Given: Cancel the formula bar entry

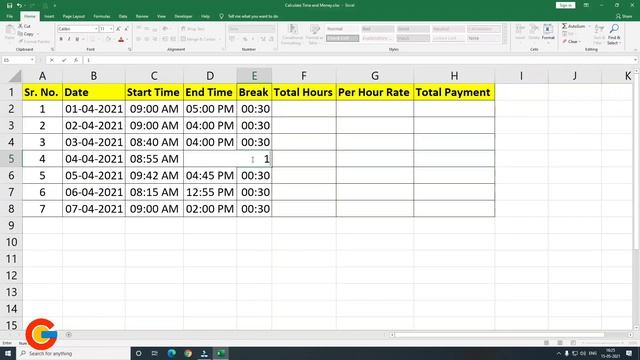Looking at the screenshot, I should click(x=52, y=60).
